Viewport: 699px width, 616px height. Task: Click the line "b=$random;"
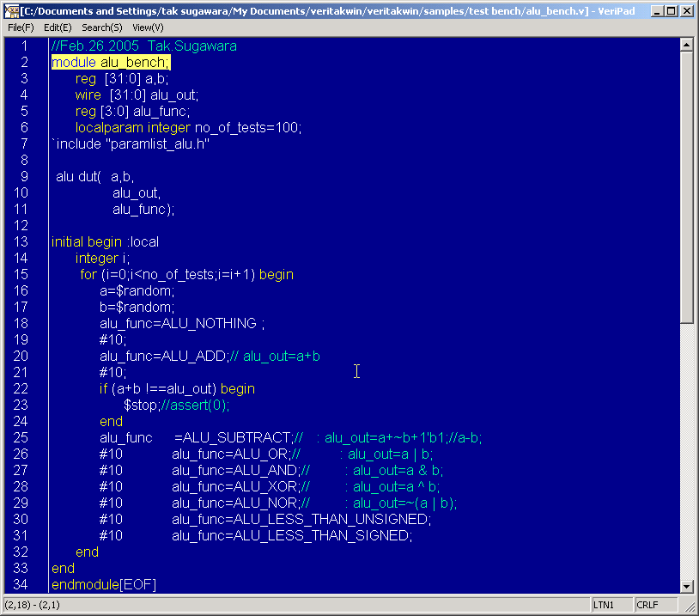(137, 308)
